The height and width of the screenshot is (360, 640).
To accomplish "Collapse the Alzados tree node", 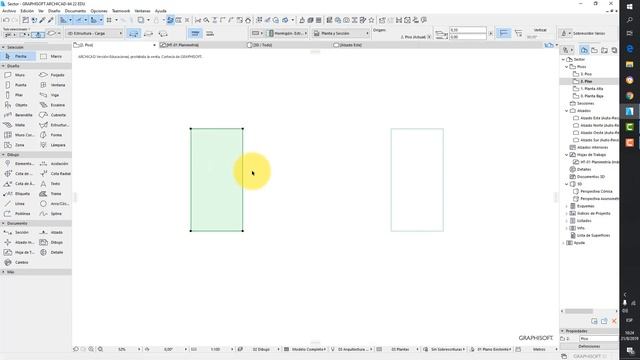I will (567, 111).
